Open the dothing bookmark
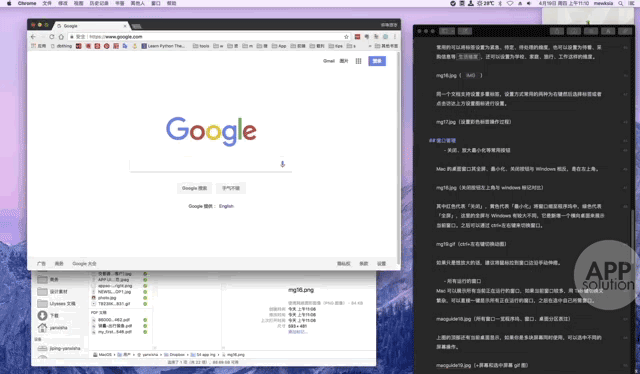Image resolution: width=640 pixels, height=374 pixels. tap(61, 46)
